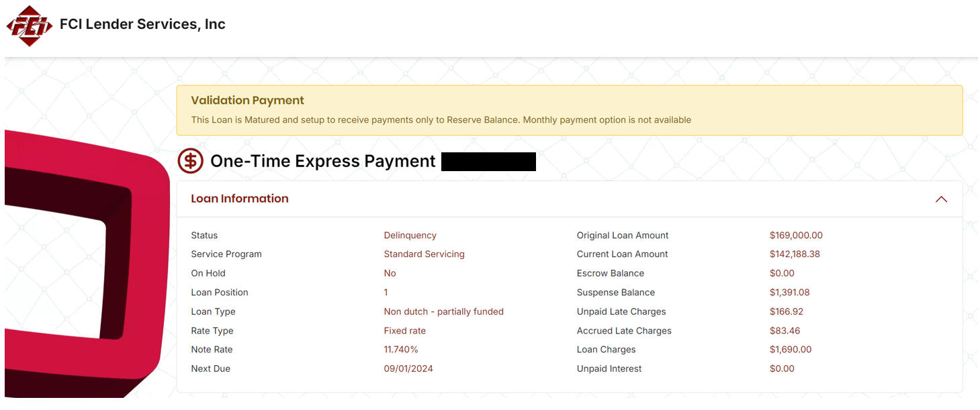980x410 pixels.
Task: Click the Delinquency status value
Action: tap(410, 236)
